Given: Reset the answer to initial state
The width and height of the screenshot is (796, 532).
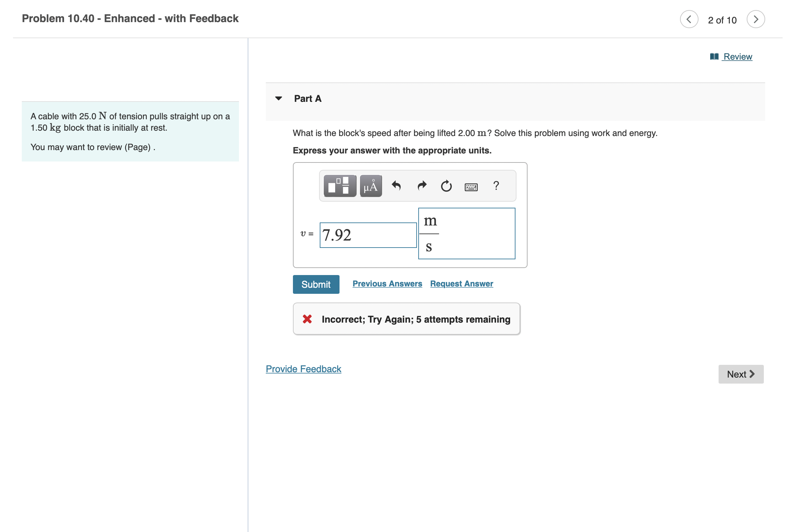Looking at the screenshot, I should [446, 186].
